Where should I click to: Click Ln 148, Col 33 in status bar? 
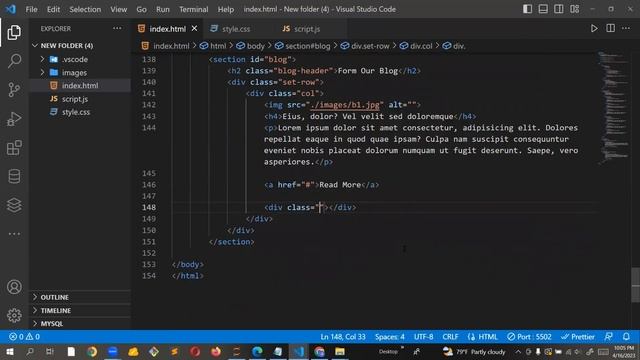pos(342,337)
